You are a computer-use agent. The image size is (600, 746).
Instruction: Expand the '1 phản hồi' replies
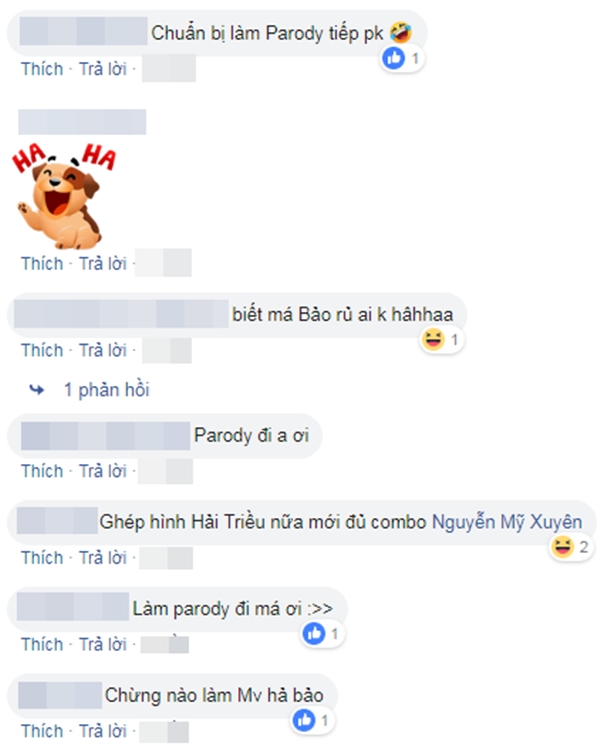(x=107, y=390)
